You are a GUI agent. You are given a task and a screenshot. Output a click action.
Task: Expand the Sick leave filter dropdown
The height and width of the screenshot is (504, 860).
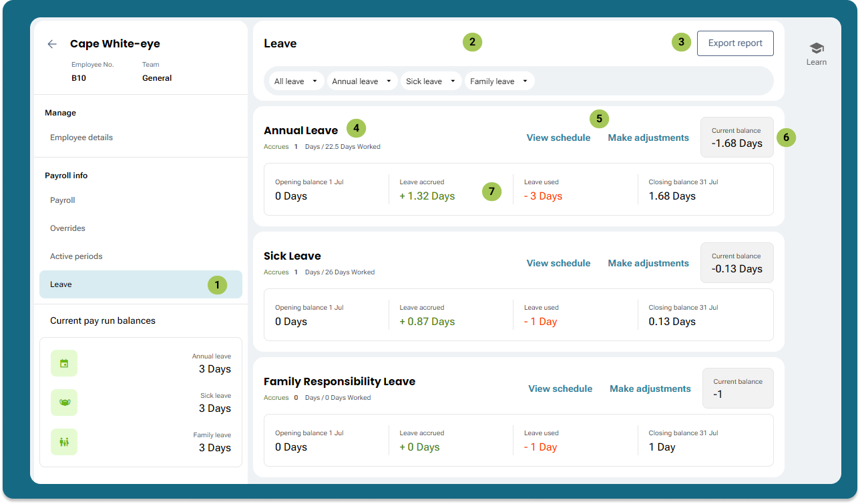431,81
